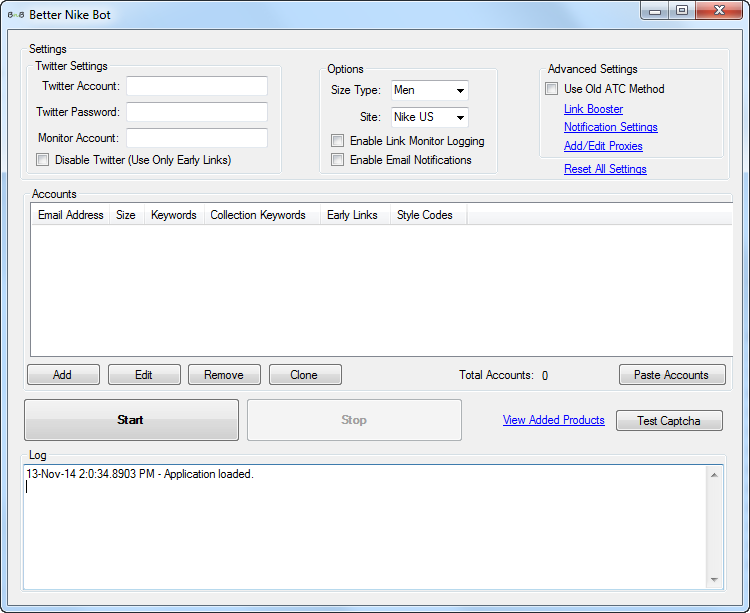This screenshot has width=750, height=613.
Task: Click the Edit account button
Action: pyautogui.click(x=144, y=375)
